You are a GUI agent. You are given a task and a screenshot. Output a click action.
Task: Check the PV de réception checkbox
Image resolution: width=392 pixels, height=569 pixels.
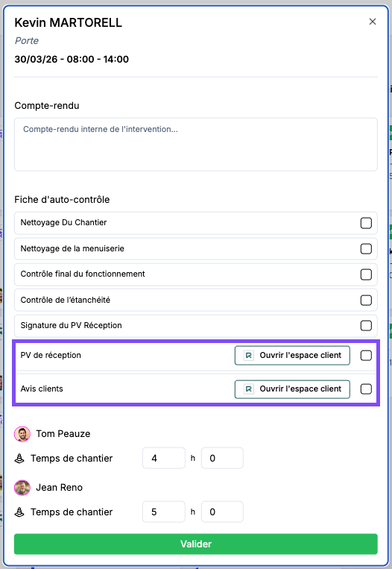pyautogui.click(x=366, y=355)
